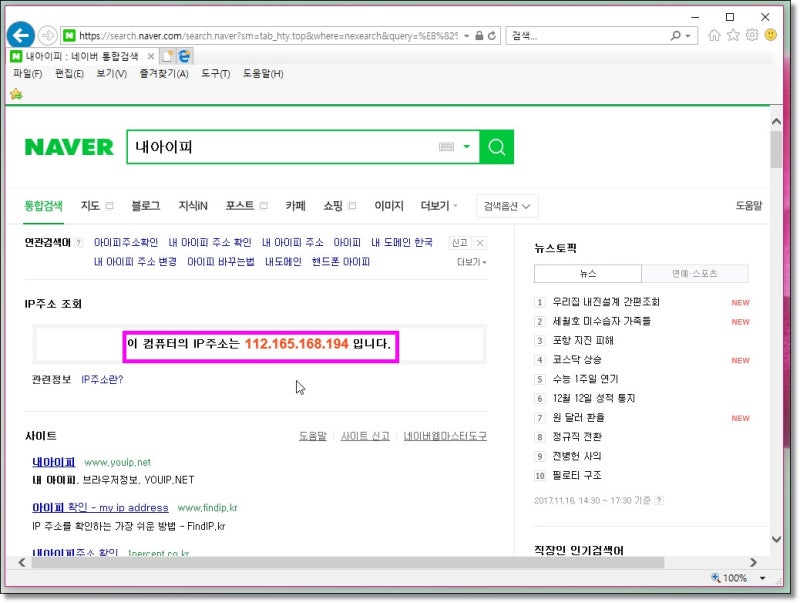Click the 내 도메인 한국 related link

402,242
